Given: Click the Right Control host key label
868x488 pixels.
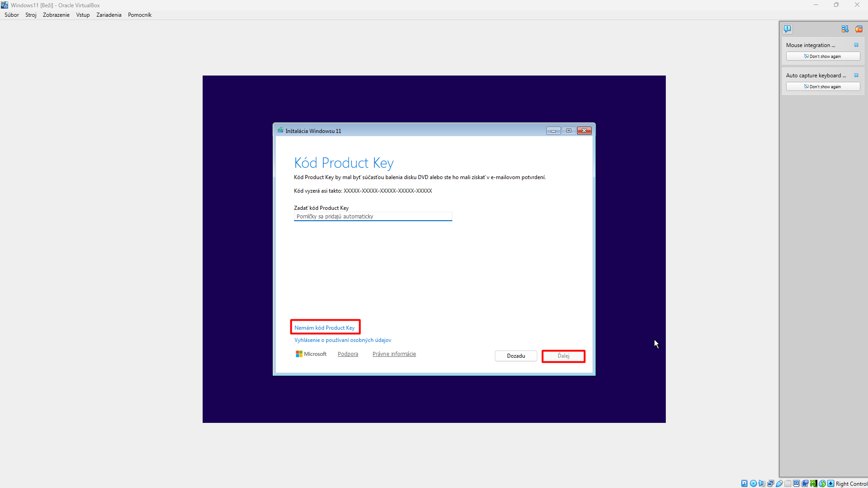Looking at the screenshot, I should point(851,483).
